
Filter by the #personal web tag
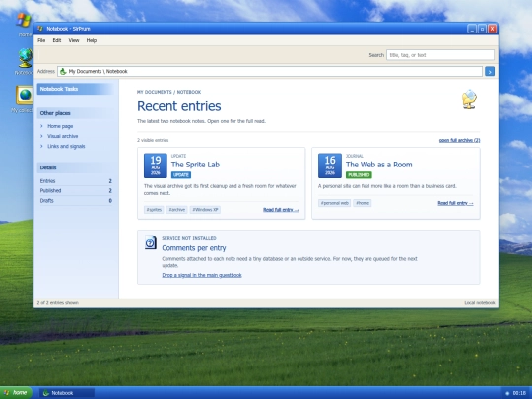(335, 203)
